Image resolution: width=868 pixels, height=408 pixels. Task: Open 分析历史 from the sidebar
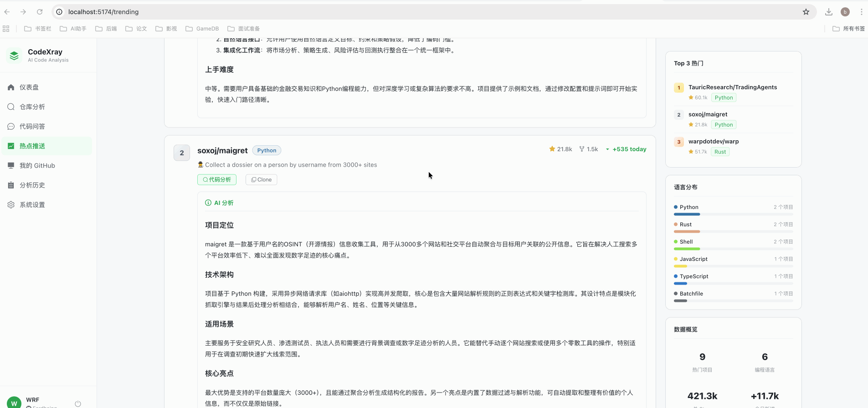point(47,185)
